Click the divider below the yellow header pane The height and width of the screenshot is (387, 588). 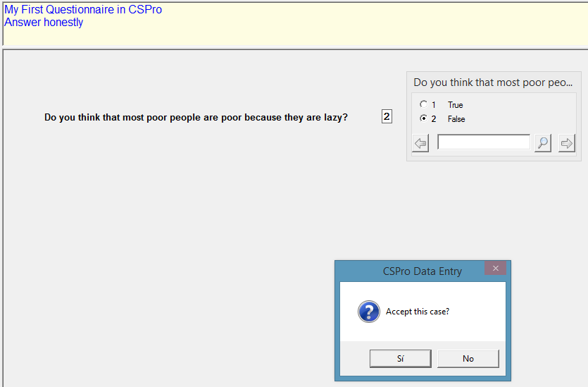pos(294,48)
